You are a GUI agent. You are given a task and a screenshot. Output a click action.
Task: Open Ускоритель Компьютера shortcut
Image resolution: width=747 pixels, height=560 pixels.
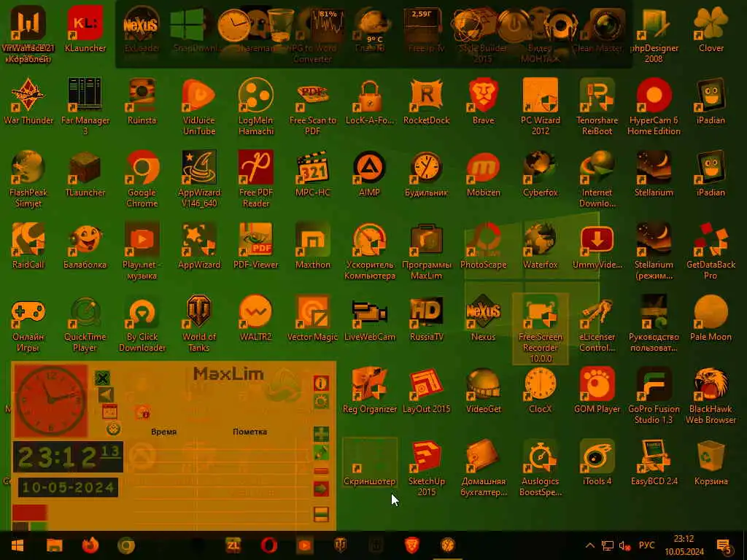[369, 251]
